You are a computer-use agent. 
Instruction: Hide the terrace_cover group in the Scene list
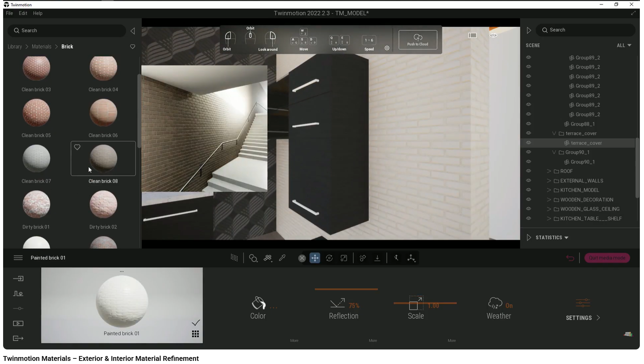point(529,133)
